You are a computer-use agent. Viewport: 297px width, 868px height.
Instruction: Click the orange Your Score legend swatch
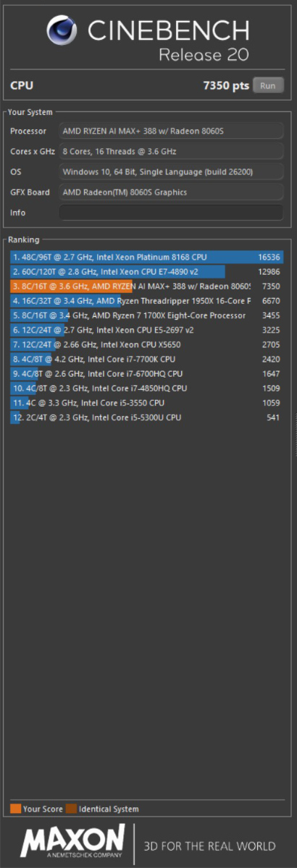click(15, 809)
